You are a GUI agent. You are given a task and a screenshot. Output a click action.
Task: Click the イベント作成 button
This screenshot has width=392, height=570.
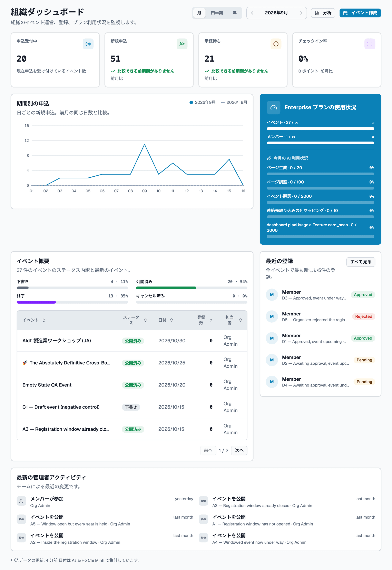tap(360, 13)
